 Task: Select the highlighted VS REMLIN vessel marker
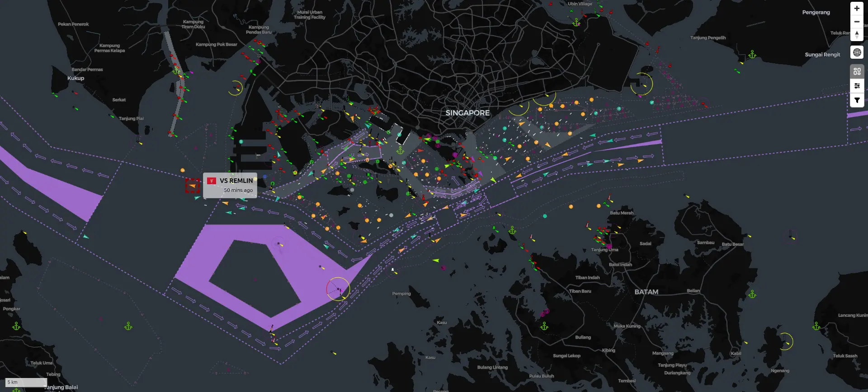pos(193,186)
